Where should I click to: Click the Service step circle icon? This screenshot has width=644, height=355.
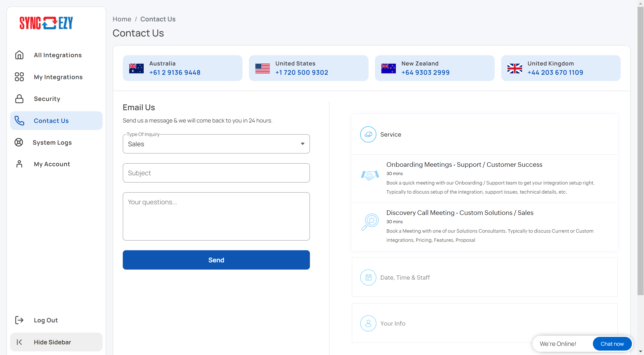click(x=368, y=134)
